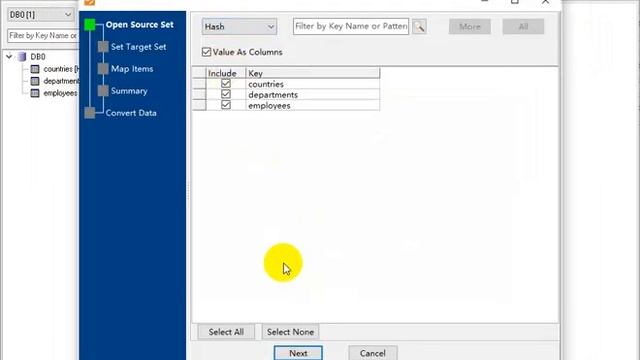Uncheck the Include box for departments
This screenshot has height=360, width=640.
[226, 94]
